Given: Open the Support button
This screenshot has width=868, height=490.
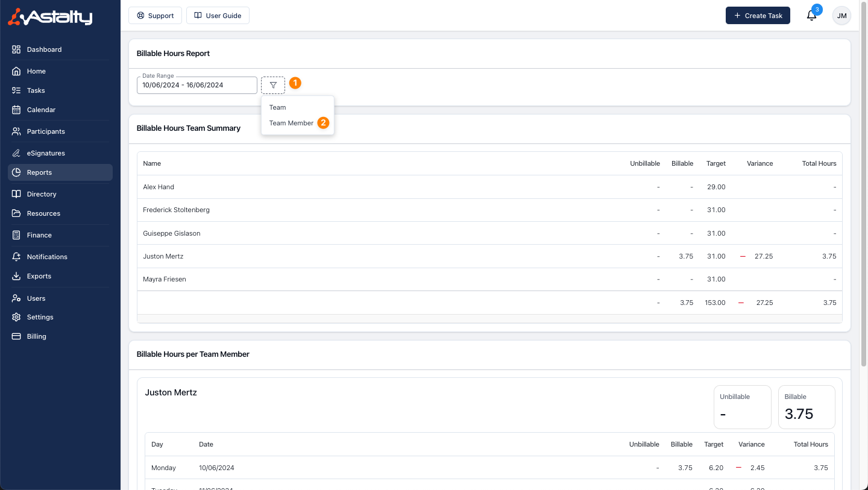Looking at the screenshot, I should click(155, 16).
